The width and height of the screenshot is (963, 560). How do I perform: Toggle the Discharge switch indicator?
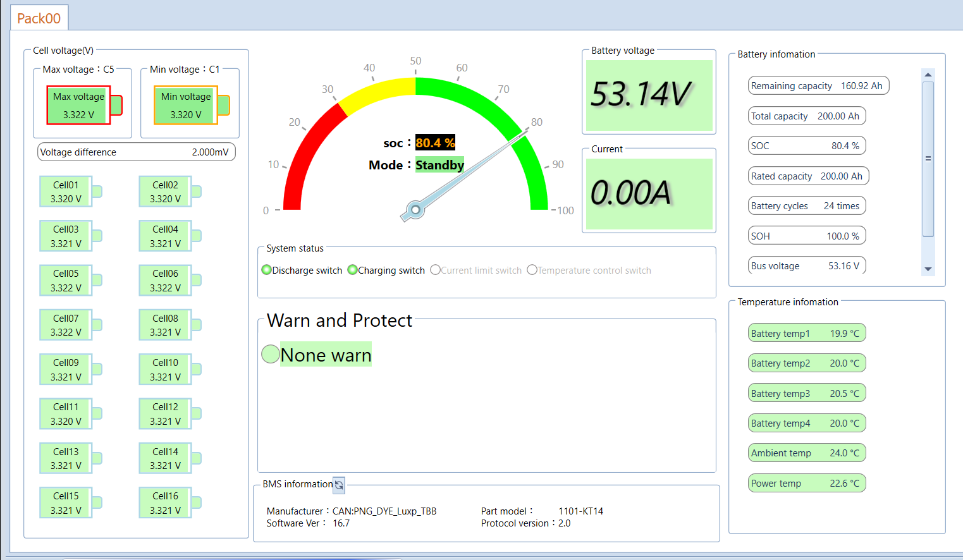[x=266, y=270]
